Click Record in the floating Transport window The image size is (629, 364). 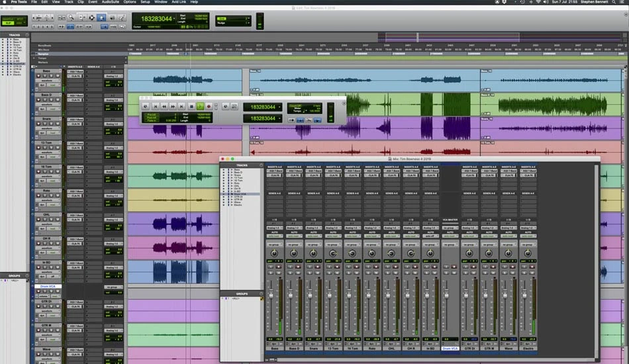pyautogui.click(x=209, y=107)
